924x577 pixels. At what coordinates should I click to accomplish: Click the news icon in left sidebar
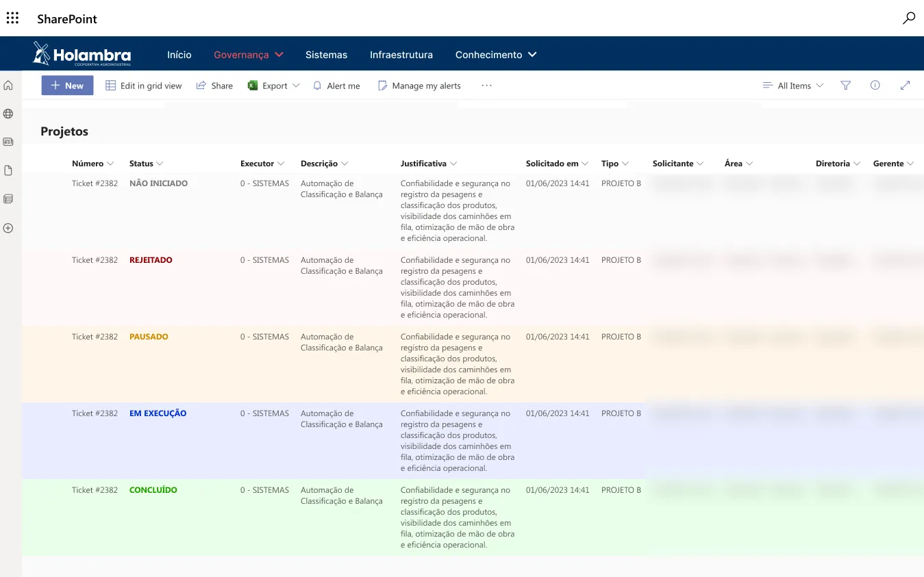[8, 142]
